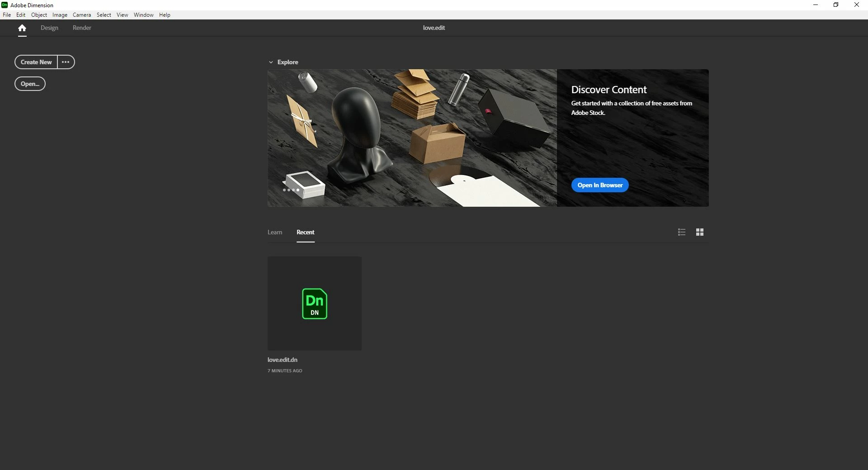
Task: Select the Recent tab
Action: click(306, 232)
